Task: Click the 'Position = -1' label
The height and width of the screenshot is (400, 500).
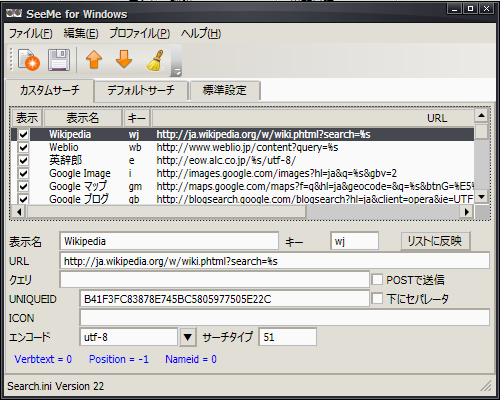Action: tap(119, 359)
